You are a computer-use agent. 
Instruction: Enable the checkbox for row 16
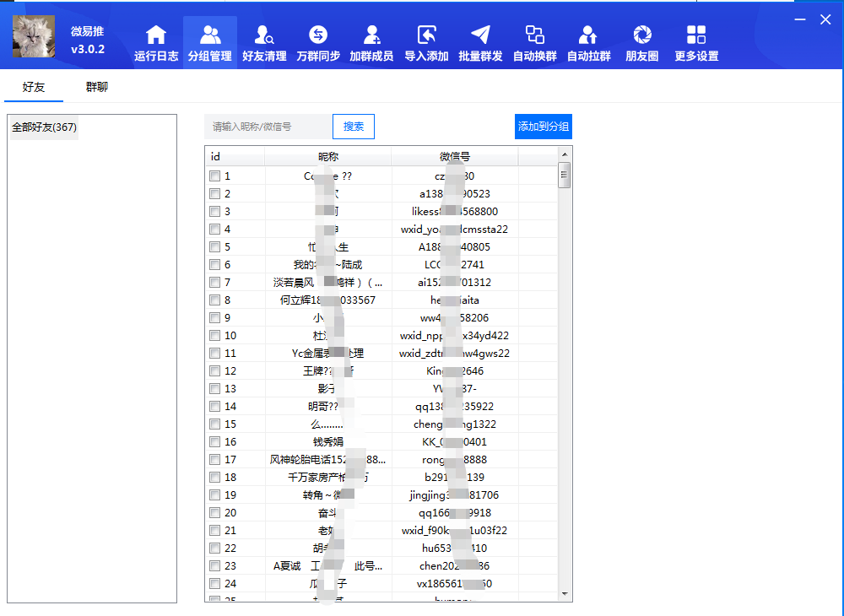pos(215,442)
